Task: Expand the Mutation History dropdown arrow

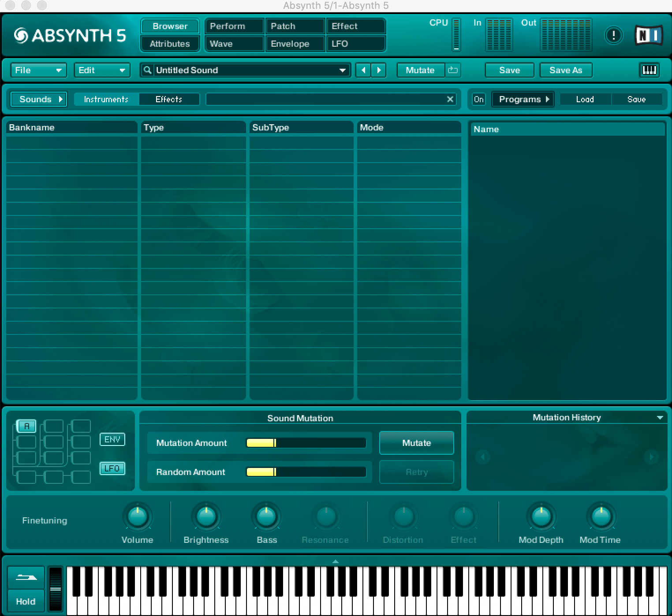Action: 660,417
